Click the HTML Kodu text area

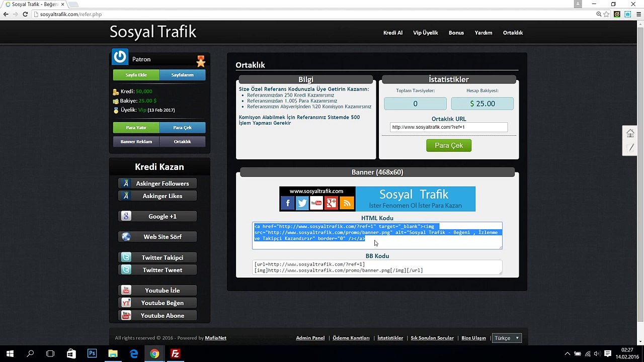377,235
